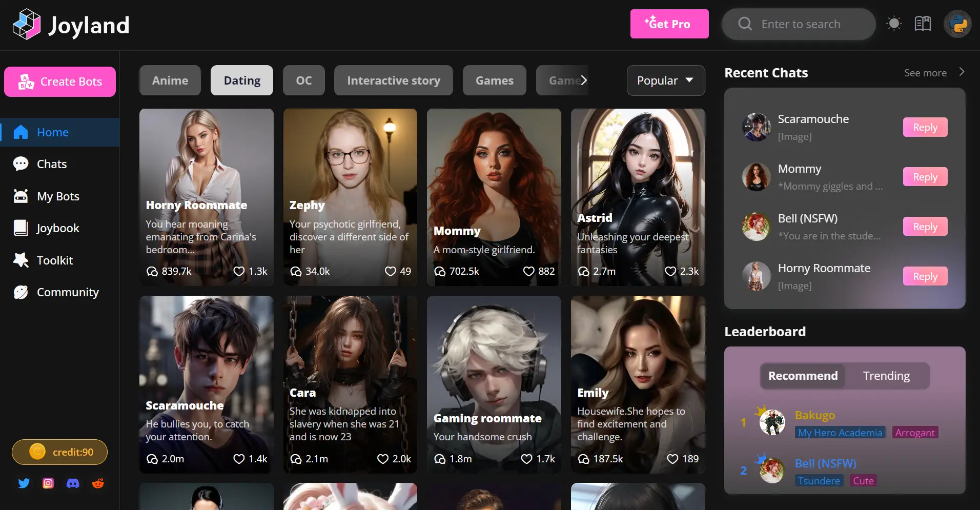Open Bell (NSFW) leaderboard entry name
The height and width of the screenshot is (510, 980).
pos(826,463)
